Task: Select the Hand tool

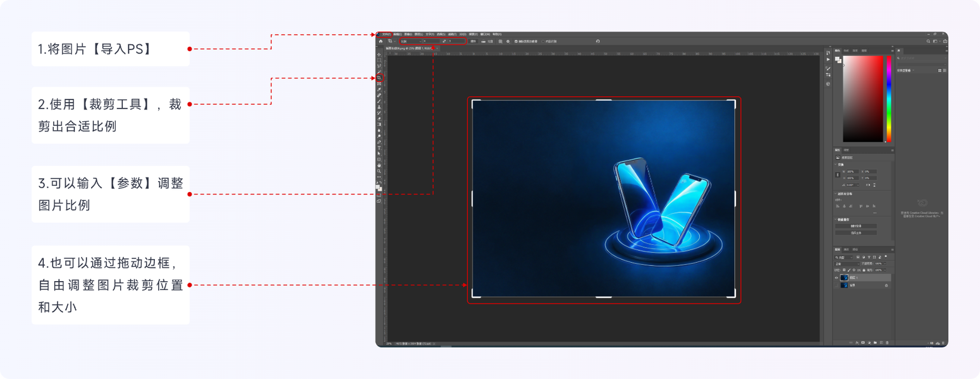Action: pyautogui.click(x=379, y=165)
